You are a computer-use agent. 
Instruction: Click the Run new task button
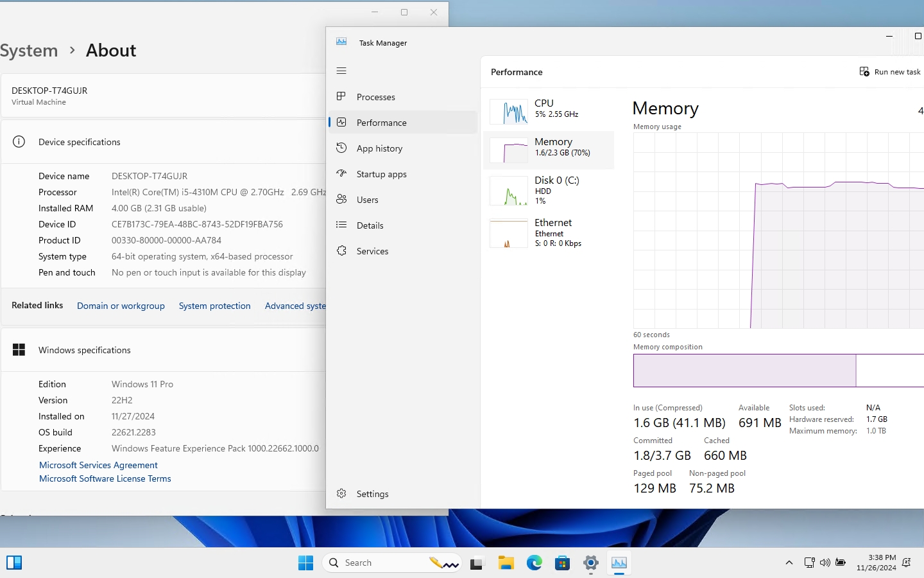889,72
